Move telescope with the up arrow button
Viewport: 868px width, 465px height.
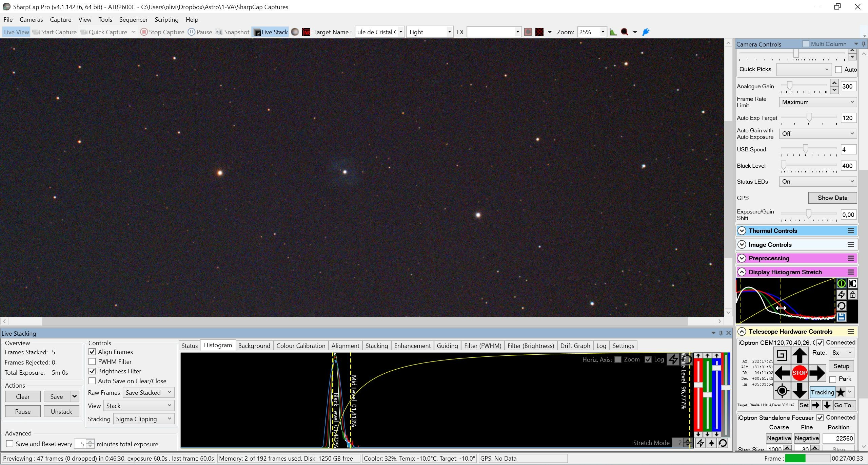[799, 355]
